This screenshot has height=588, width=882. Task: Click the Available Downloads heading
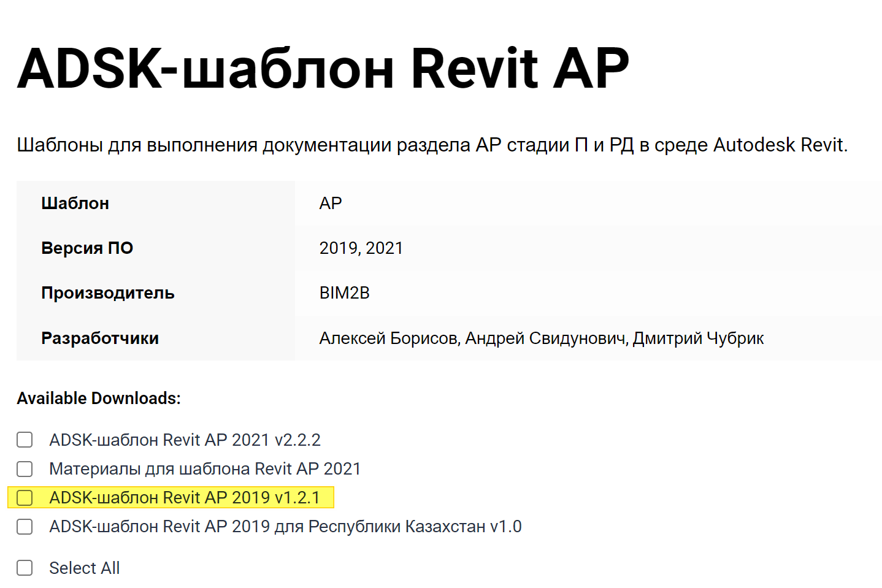(x=99, y=399)
